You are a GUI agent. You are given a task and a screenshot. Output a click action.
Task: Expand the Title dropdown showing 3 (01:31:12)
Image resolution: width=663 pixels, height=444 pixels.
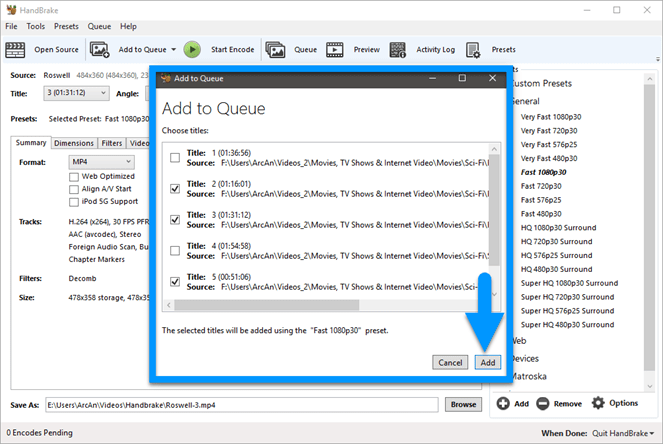pyautogui.click(x=77, y=93)
